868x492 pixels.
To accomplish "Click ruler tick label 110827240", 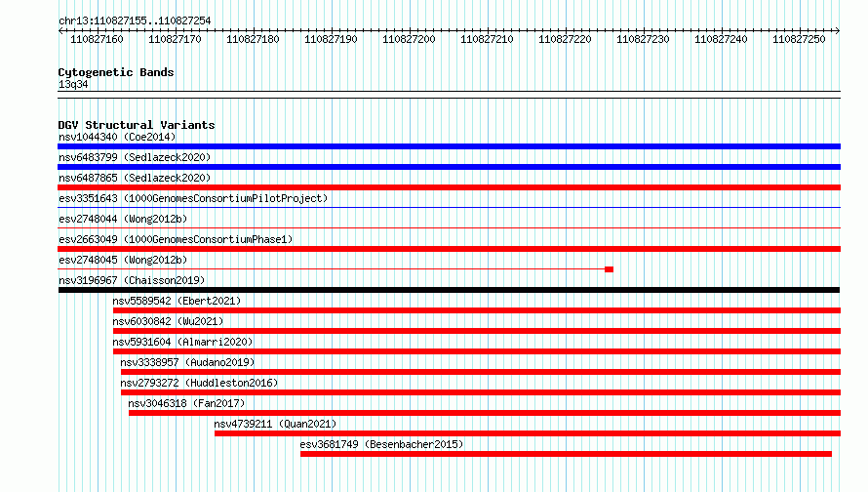I will coord(722,39).
